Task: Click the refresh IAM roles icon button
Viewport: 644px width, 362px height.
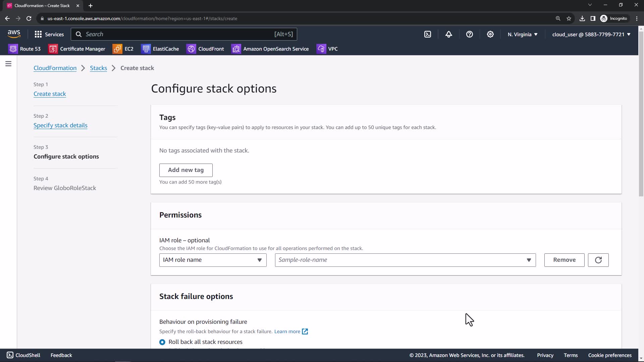Action: click(x=598, y=260)
